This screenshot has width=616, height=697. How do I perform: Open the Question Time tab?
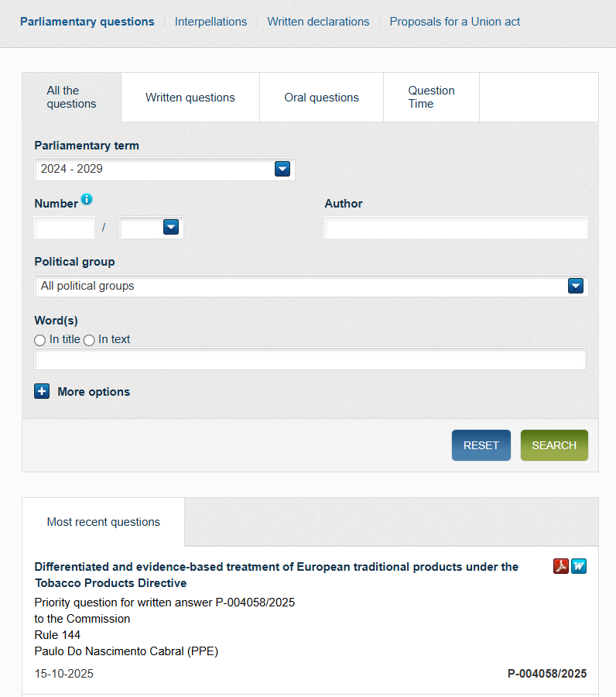(x=431, y=98)
